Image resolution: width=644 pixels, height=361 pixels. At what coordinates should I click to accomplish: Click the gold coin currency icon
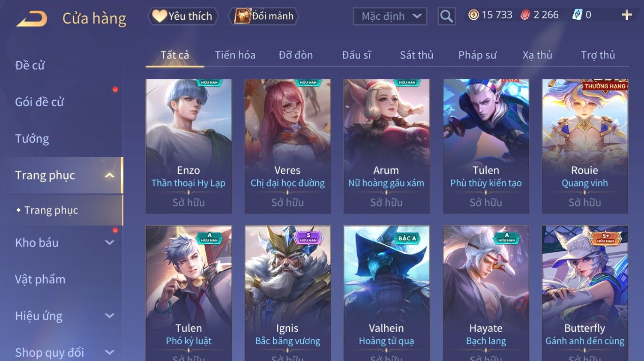(x=473, y=15)
